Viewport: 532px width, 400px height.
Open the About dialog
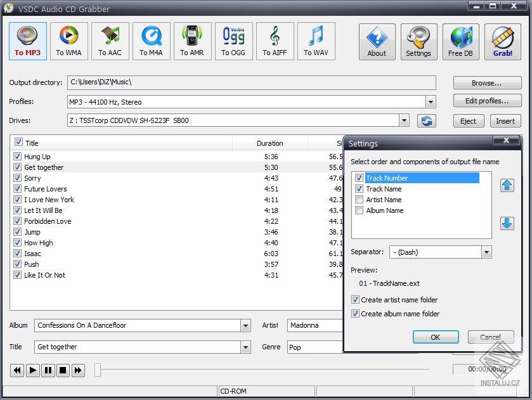(x=377, y=41)
